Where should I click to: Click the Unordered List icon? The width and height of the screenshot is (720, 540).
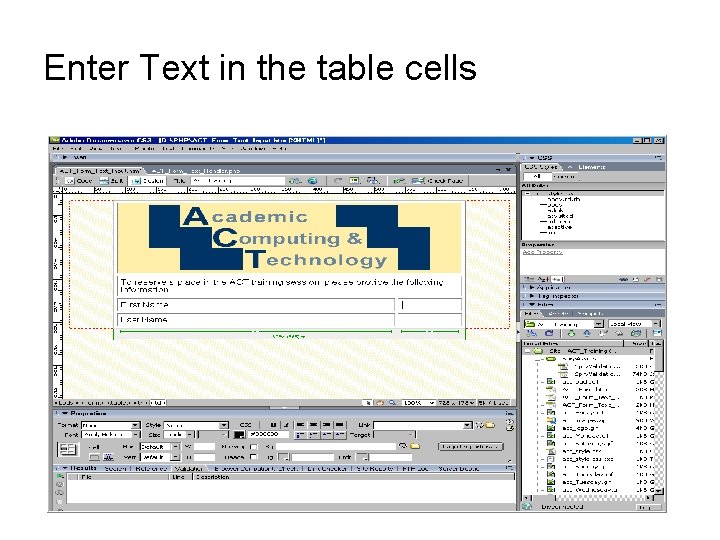click(300, 434)
